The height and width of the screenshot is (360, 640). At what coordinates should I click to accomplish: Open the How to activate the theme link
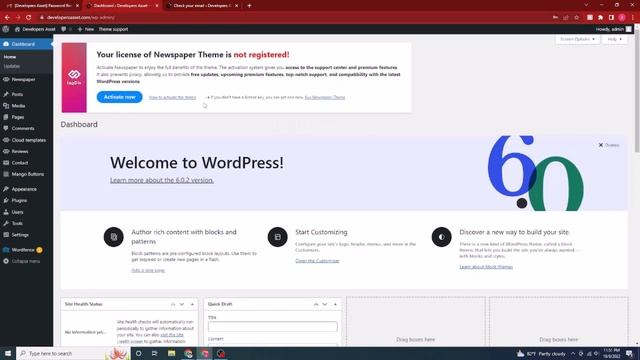coord(172,97)
